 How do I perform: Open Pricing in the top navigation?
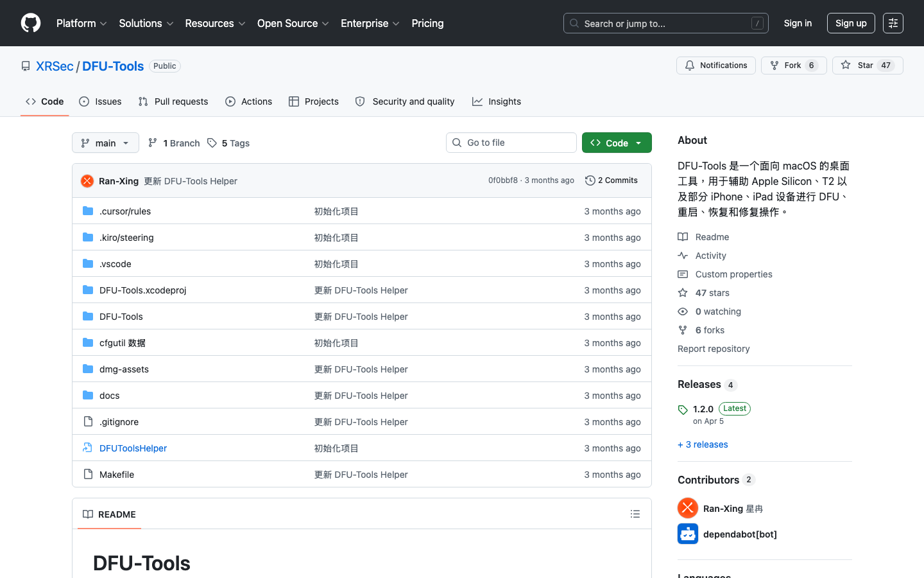click(x=427, y=23)
